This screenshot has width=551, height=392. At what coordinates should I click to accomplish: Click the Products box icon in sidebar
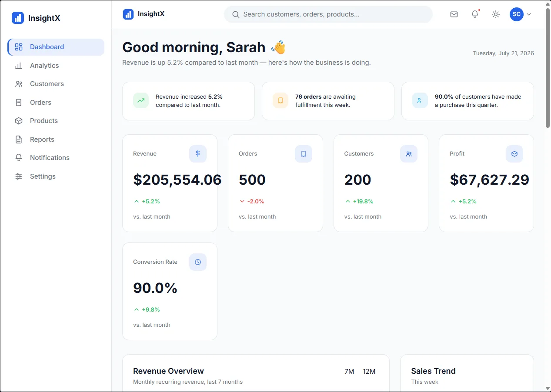(19, 121)
